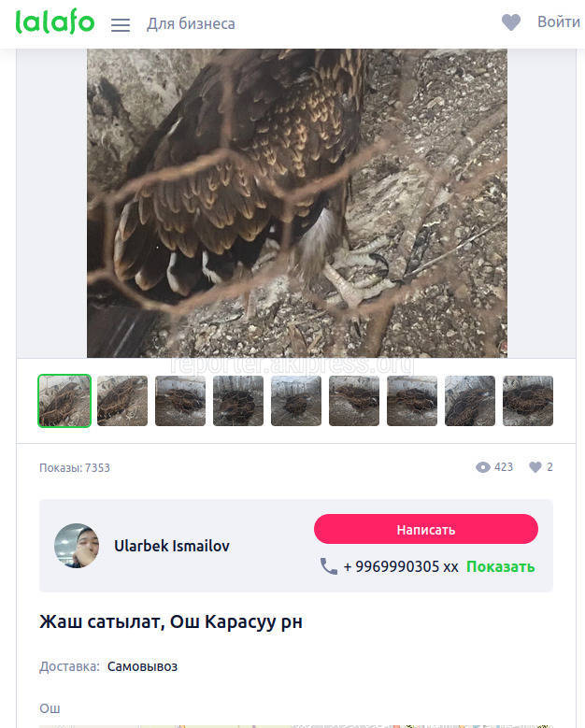
Task: Open Ularbek Ismailov's profile avatar
Action: (77, 546)
